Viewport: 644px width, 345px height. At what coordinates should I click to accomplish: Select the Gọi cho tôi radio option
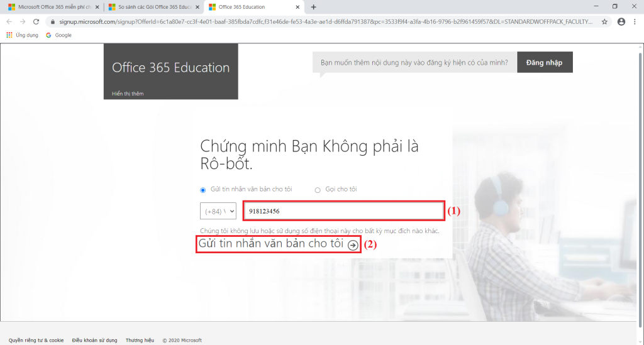318,190
